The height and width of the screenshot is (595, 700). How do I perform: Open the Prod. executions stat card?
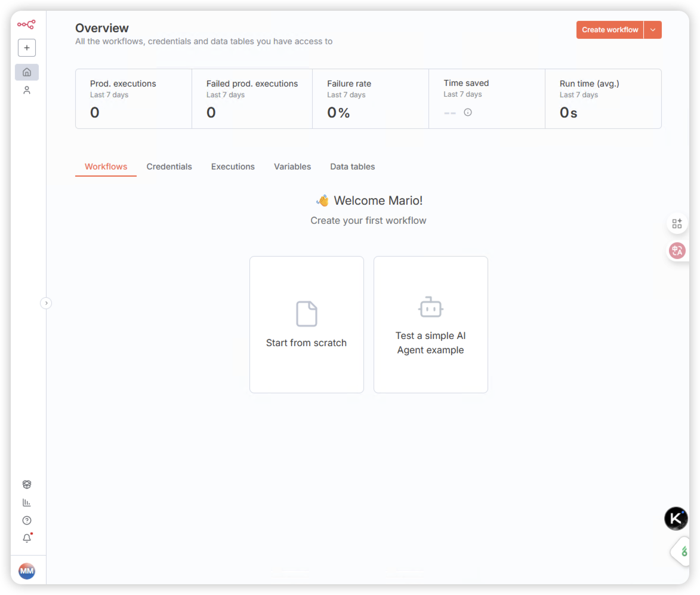pyautogui.click(x=134, y=98)
